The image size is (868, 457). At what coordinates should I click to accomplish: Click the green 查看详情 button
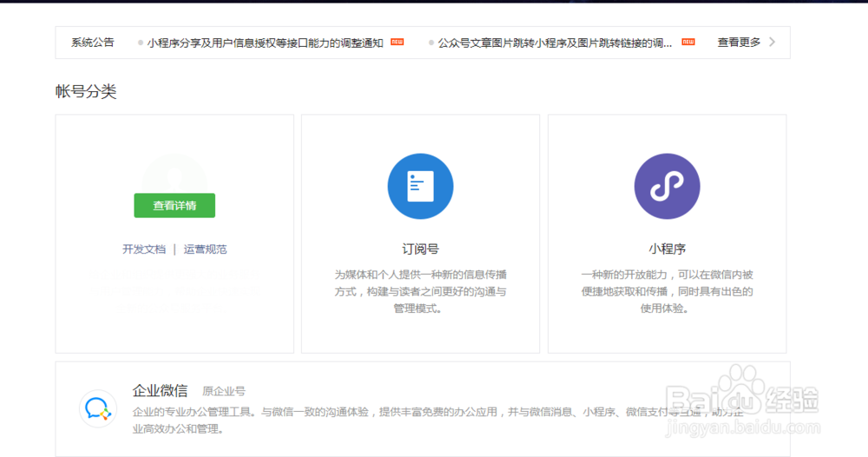tap(174, 206)
